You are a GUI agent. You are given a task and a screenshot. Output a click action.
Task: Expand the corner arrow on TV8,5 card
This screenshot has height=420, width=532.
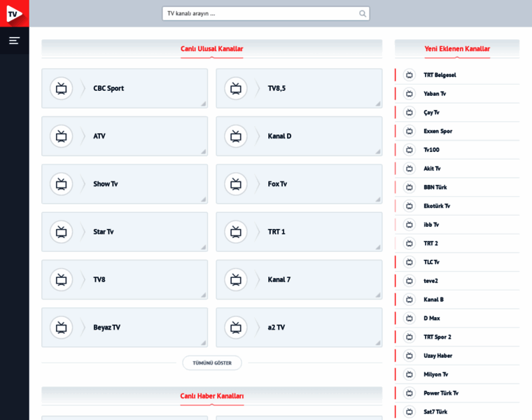[377, 104]
